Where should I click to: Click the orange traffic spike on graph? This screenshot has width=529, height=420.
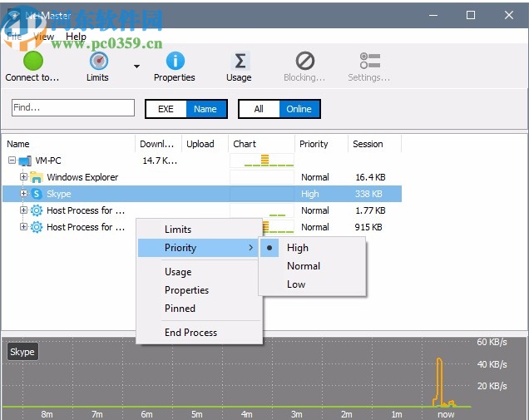pyautogui.click(x=439, y=381)
